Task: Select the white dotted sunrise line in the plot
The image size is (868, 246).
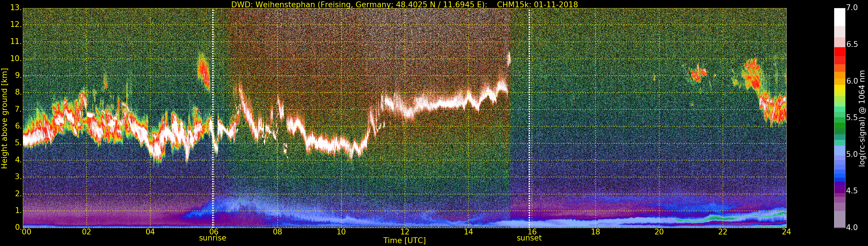Action: point(213,118)
